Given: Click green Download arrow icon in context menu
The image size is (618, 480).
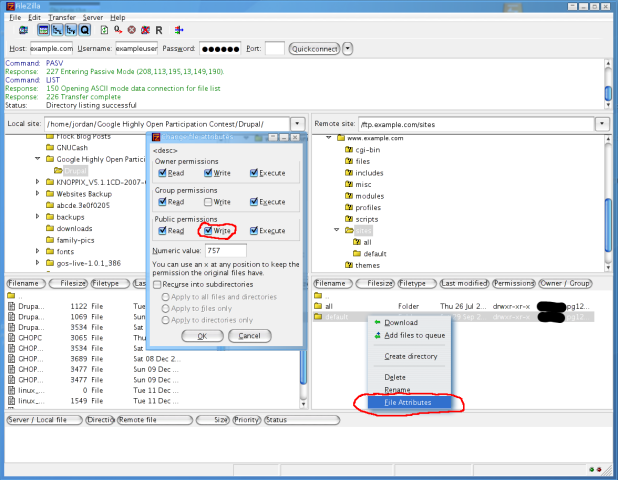Looking at the screenshot, I should [x=377, y=322].
